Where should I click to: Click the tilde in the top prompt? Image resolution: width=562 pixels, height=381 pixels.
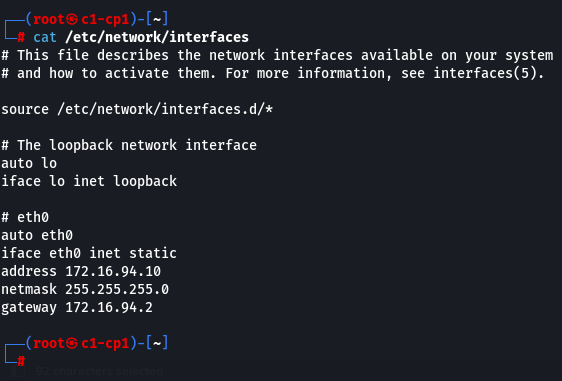(157, 19)
